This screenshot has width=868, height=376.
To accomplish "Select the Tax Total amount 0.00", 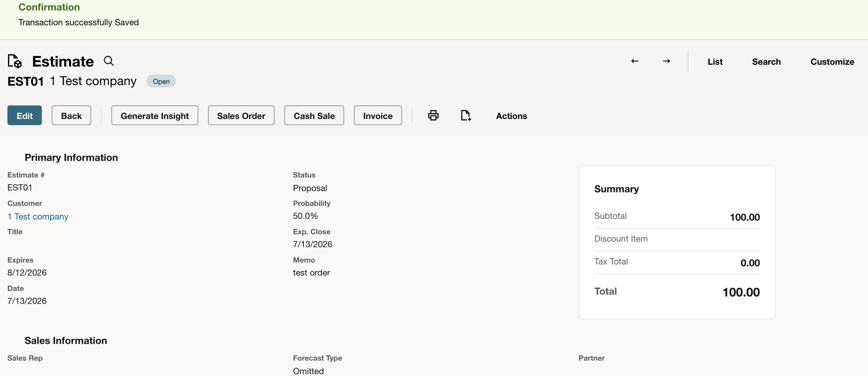I will [x=750, y=263].
